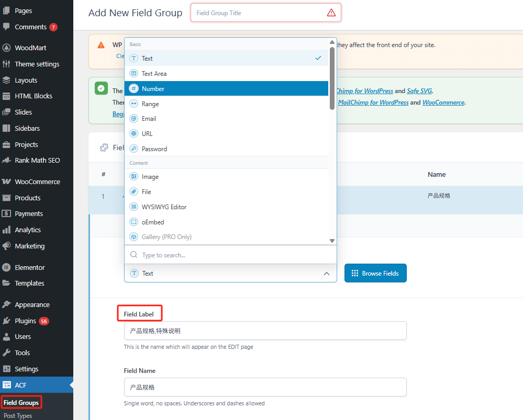This screenshot has height=420, width=523.
Task: Click the search magnifier icon in dropdown
Action: 133,255
